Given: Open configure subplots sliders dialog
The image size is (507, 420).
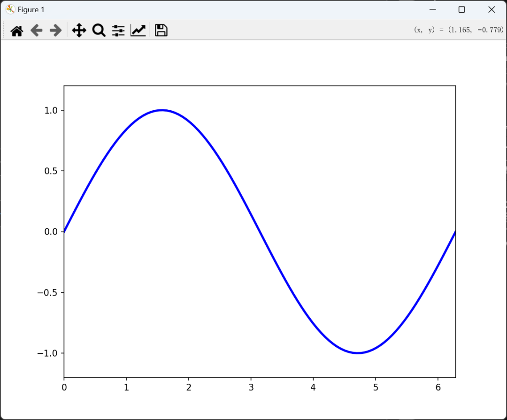Looking at the screenshot, I should [x=118, y=31].
